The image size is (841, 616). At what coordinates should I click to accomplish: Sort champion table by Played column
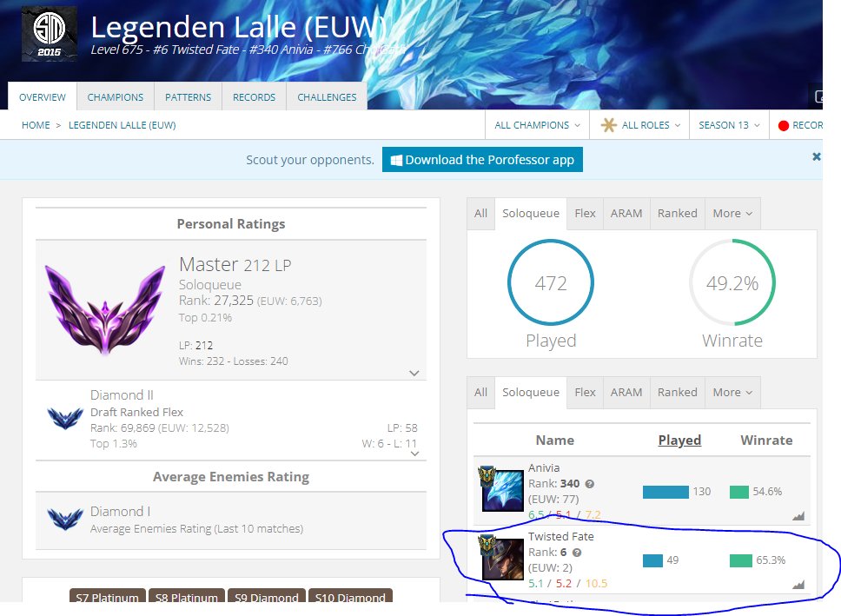[679, 440]
